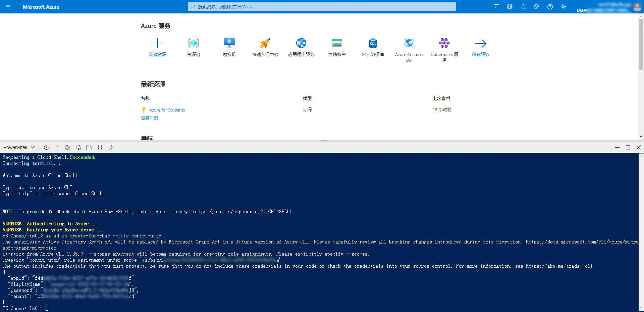This screenshot has width=644, height=312.
Task: Click the Azure for Students subscription link
Action: [x=167, y=110]
